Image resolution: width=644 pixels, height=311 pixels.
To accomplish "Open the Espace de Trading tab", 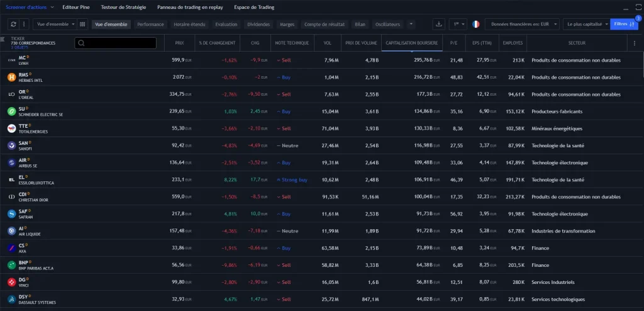I will pyautogui.click(x=254, y=7).
